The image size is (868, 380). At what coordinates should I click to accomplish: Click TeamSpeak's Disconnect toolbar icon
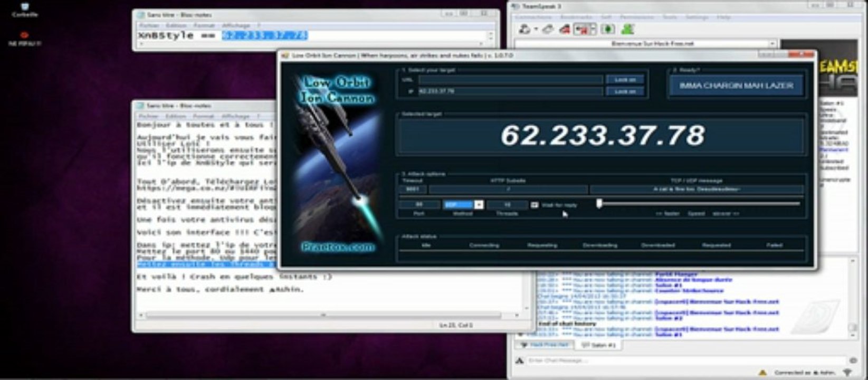coord(548,29)
